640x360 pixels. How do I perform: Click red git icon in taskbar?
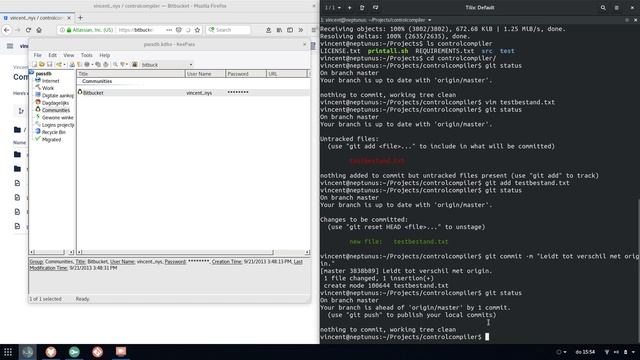click(x=97, y=352)
